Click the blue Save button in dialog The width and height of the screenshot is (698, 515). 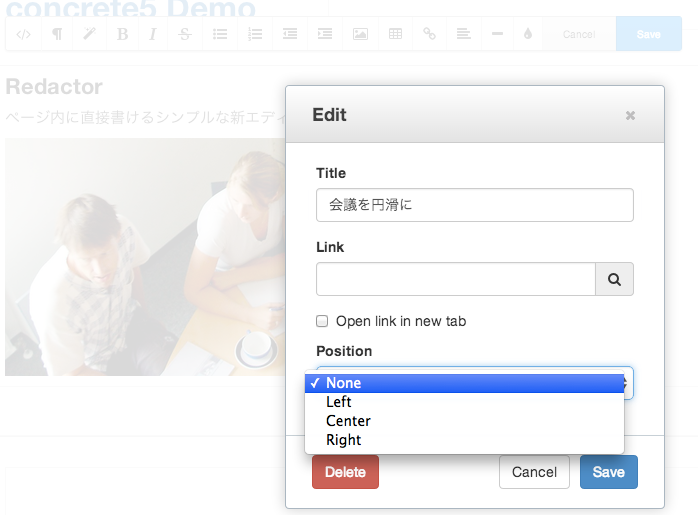coord(608,472)
